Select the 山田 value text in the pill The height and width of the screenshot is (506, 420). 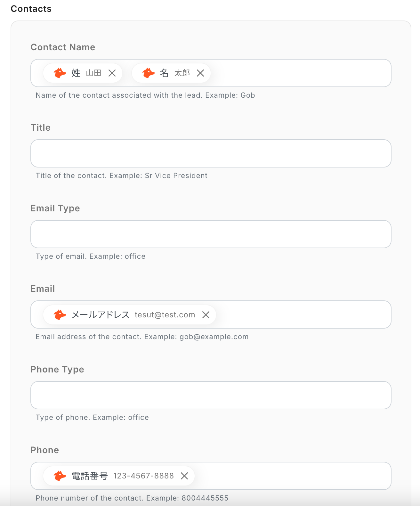tap(93, 73)
